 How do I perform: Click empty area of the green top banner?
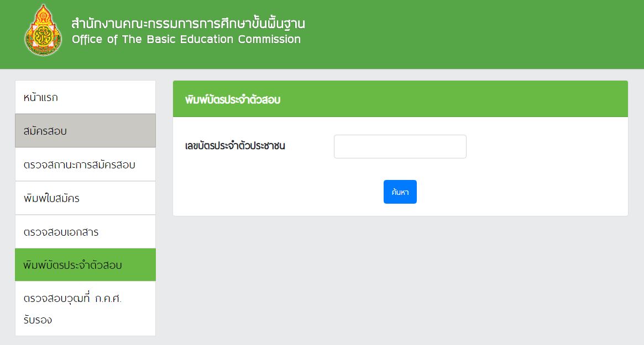coord(472,34)
